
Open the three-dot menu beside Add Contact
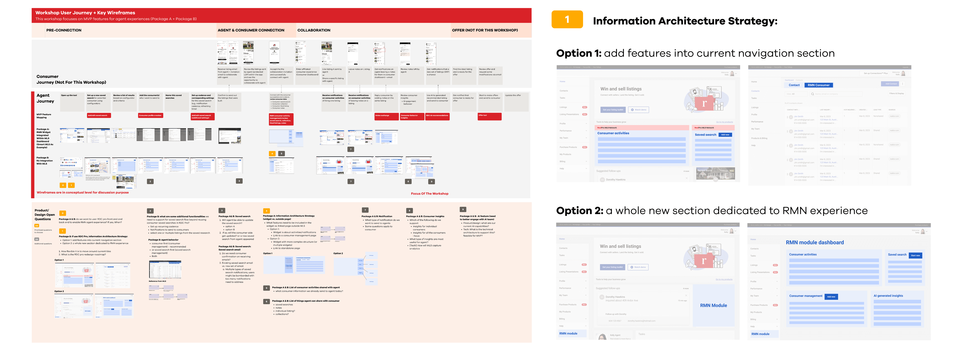902,84
